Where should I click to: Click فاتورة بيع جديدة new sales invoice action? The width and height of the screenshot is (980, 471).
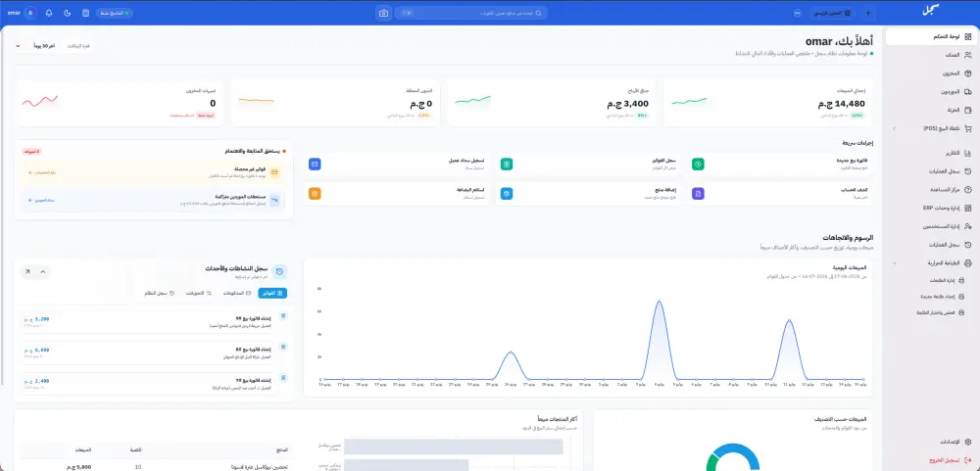(x=779, y=165)
